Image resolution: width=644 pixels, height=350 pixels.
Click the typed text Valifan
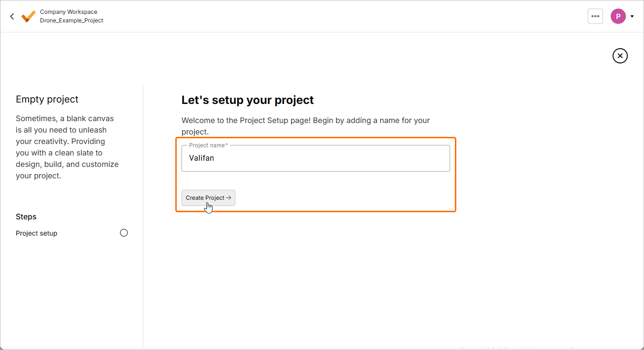point(201,158)
